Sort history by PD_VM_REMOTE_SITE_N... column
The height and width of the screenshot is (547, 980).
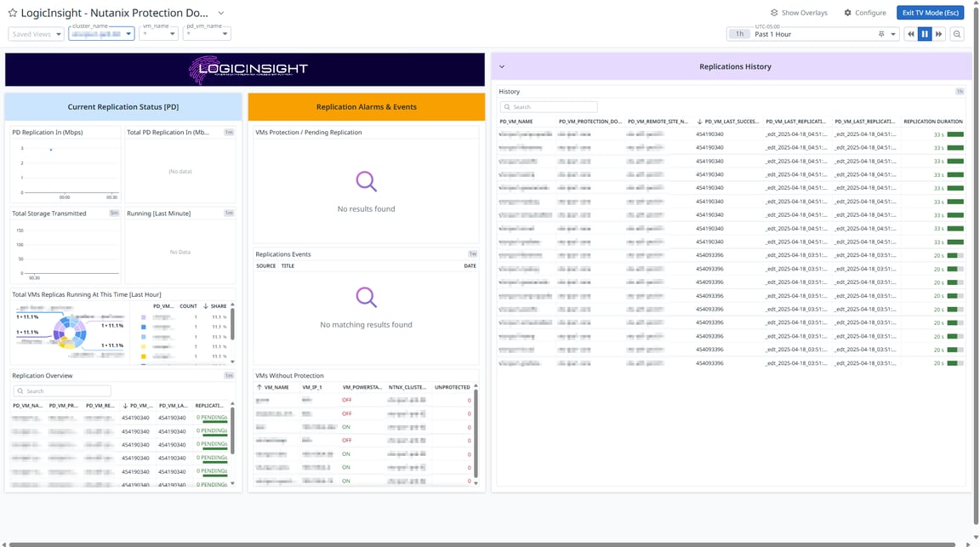[658, 122]
